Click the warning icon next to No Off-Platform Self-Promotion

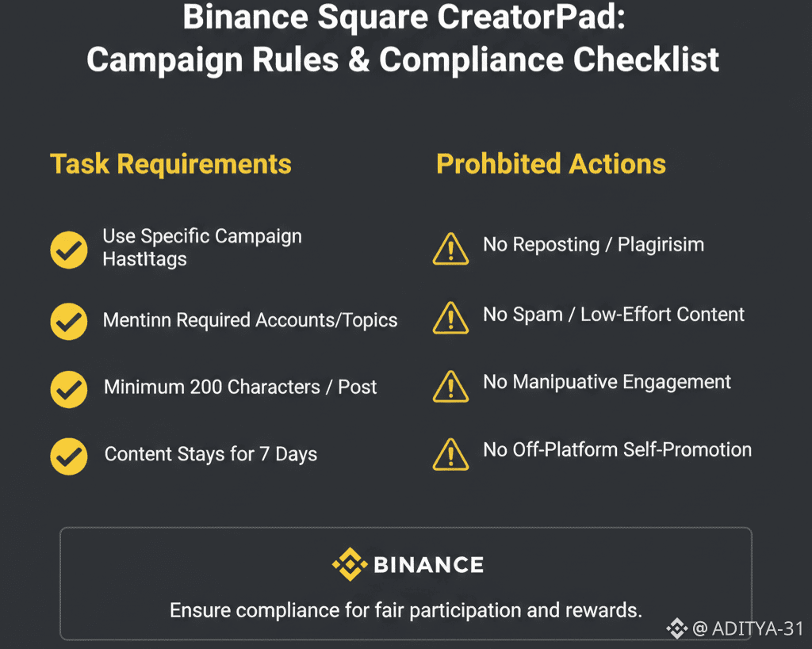(450, 453)
